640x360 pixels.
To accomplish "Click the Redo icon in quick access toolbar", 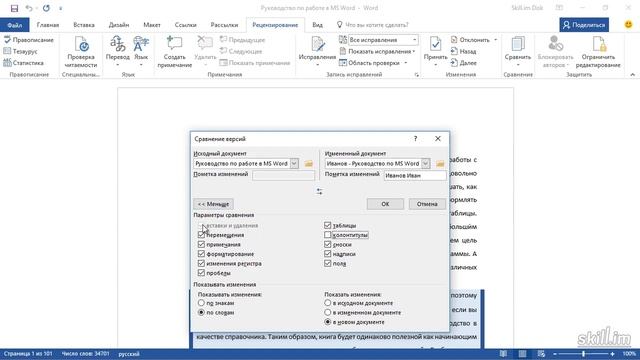I will (x=46, y=8).
